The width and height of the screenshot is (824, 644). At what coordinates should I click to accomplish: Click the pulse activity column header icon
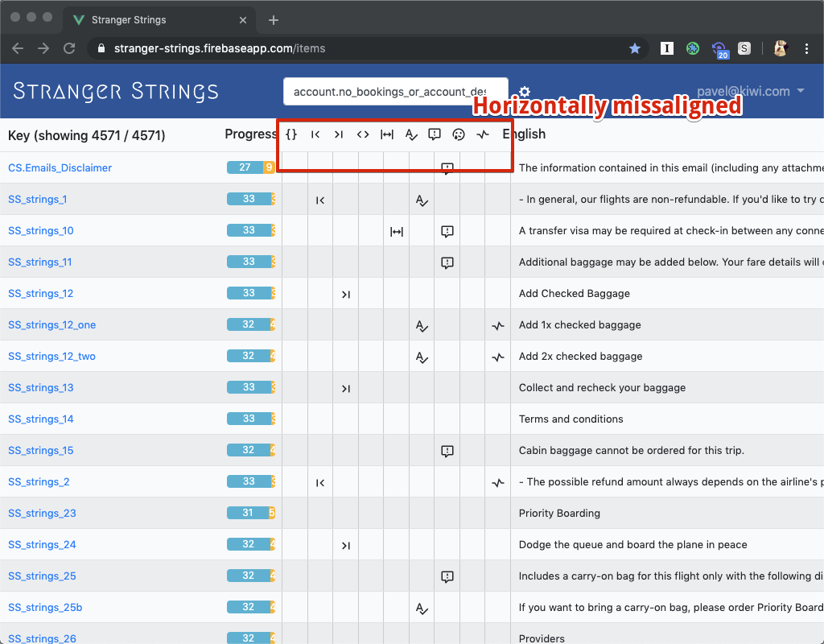point(483,134)
